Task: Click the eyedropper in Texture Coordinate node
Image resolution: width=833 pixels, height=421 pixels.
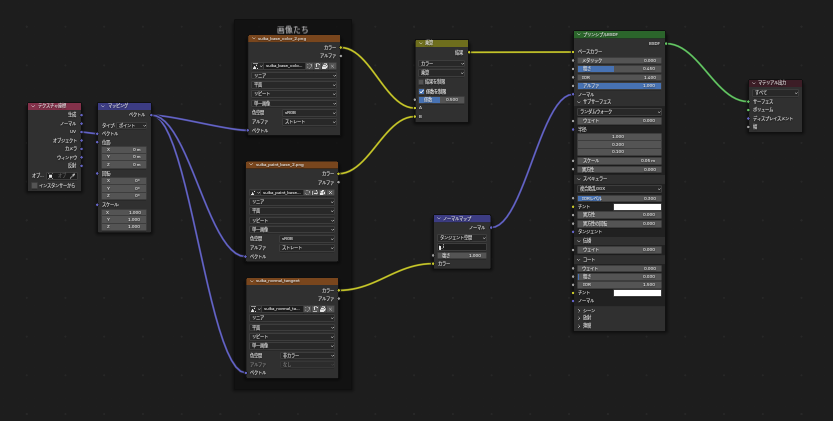Action: pyautogui.click(x=73, y=175)
